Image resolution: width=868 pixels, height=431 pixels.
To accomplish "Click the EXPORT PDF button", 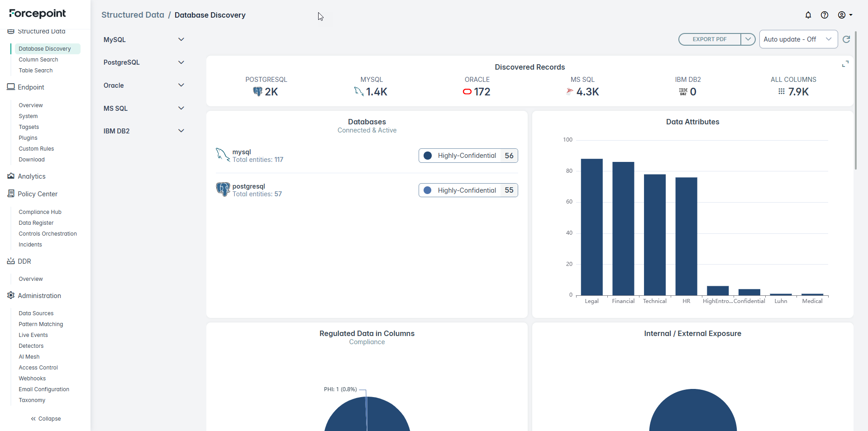I will point(709,39).
